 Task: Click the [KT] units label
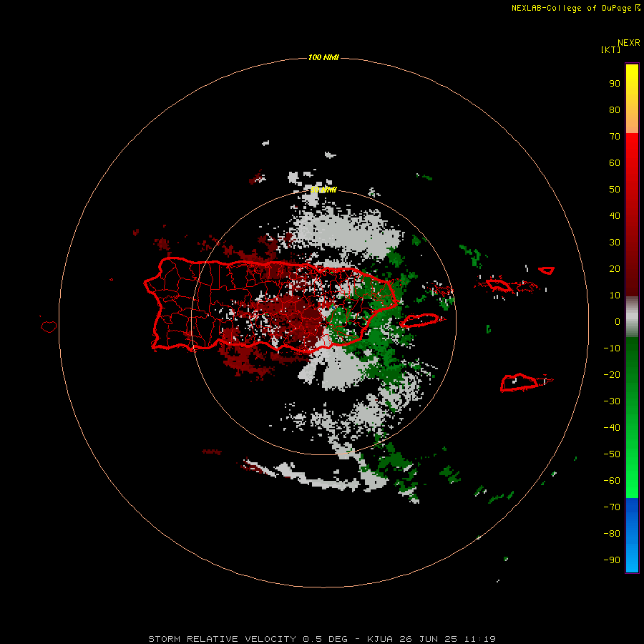point(610,49)
